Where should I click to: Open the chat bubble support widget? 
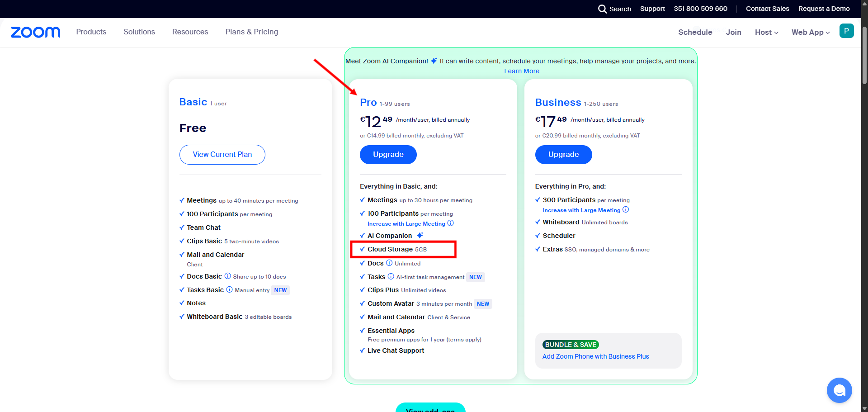pyautogui.click(x=839, y=390)
